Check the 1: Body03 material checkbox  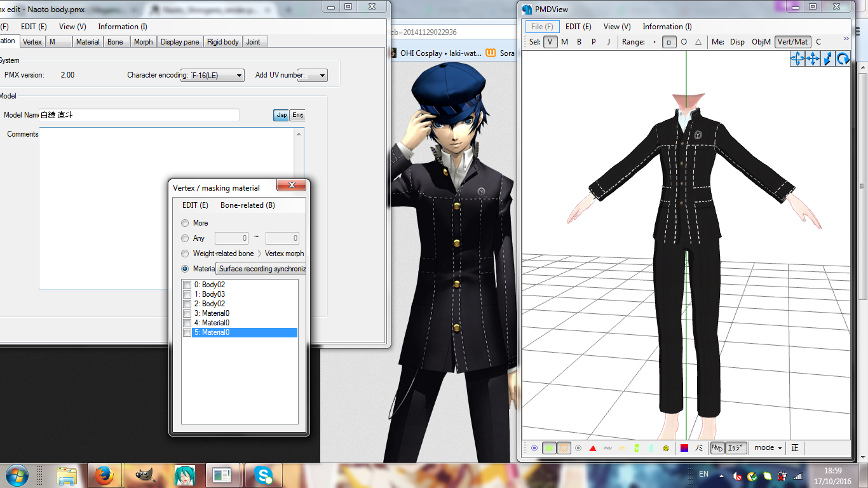pyautogui.click(x=187, y=294)
